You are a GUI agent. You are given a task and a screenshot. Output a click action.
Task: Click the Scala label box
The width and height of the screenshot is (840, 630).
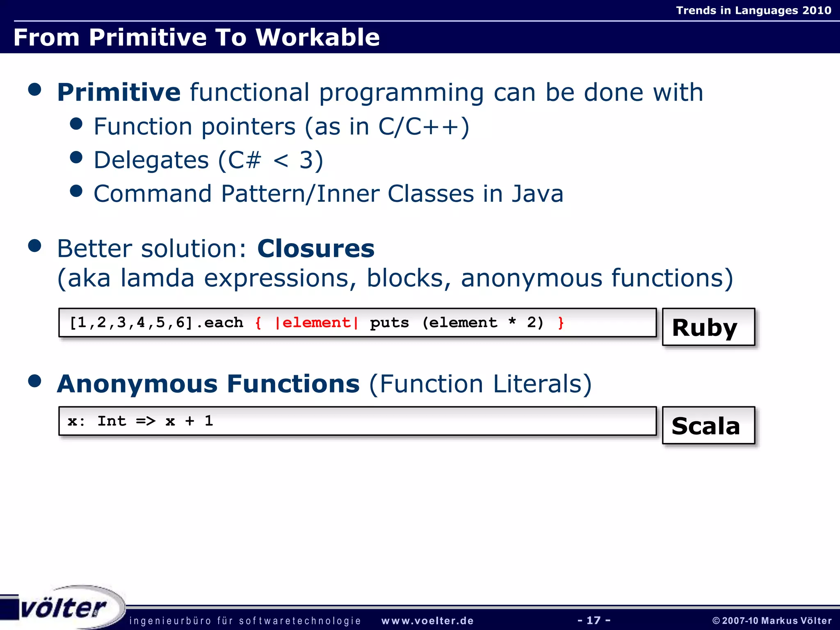tap(708, 426)
